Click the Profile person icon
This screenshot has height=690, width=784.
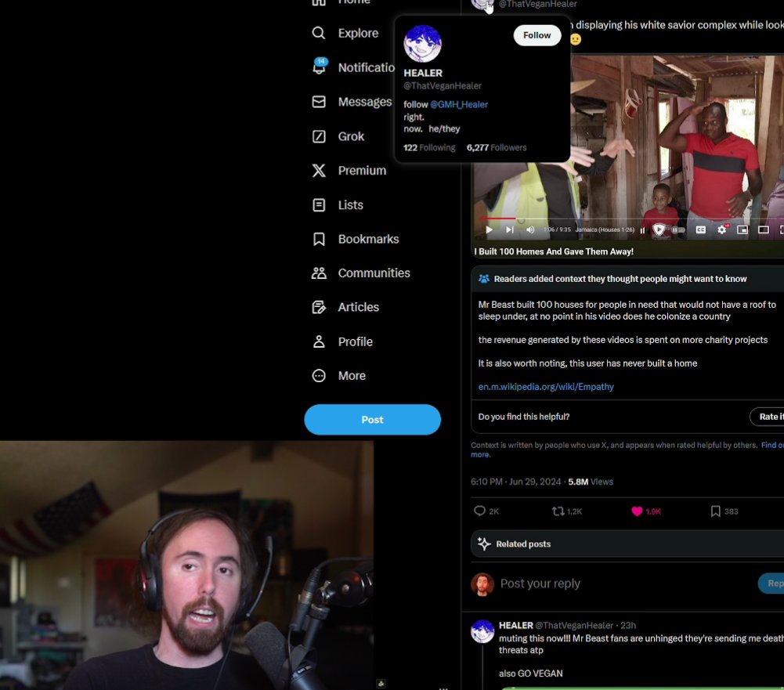pyautogui.click(x=319, y=341)
